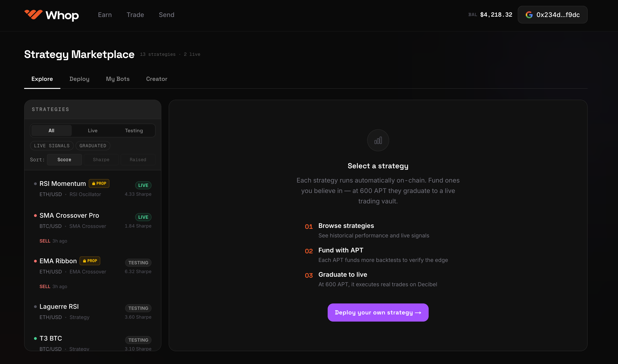Click the Google icon in wallet button
Screen dimensions: 618x364
(x=529, y=15)
